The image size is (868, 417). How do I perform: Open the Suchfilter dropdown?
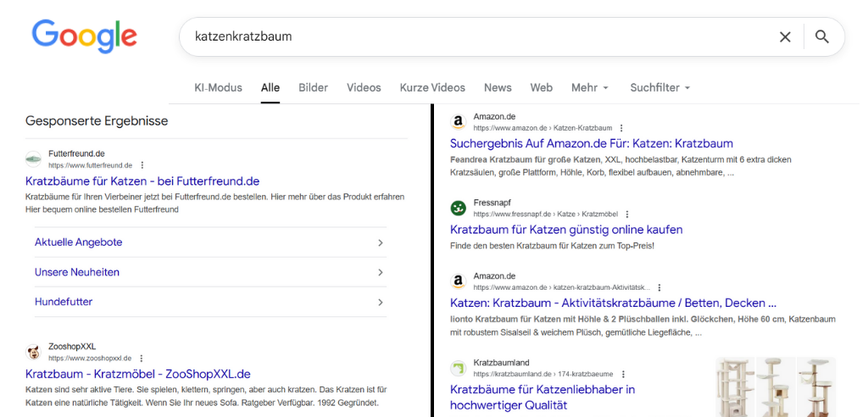click(660, 87)
